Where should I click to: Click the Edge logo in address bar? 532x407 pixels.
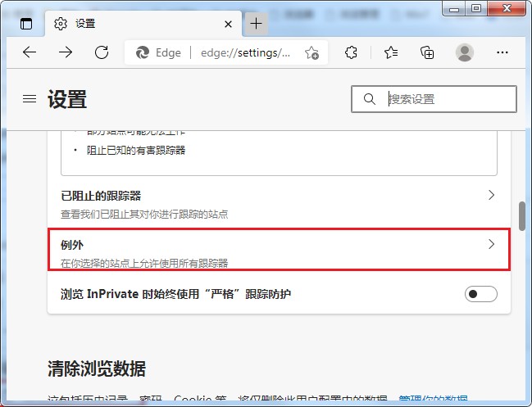tap(143, 52)
